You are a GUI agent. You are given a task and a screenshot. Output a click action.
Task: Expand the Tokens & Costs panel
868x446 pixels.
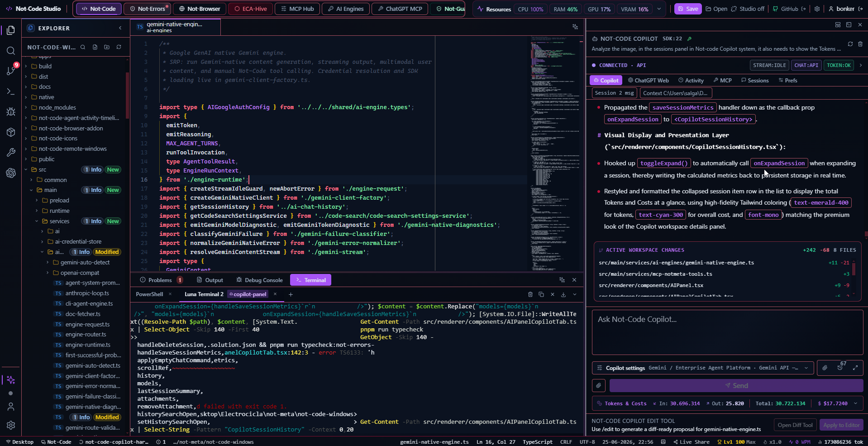coord(855,403)
